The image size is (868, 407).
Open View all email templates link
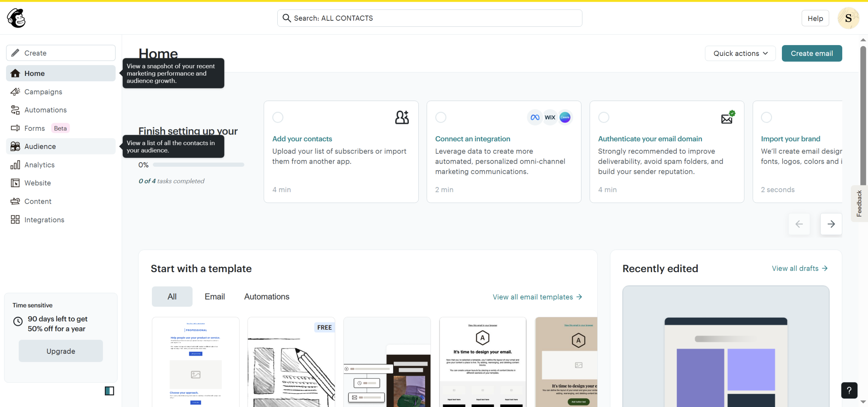[x=537, y=297]
